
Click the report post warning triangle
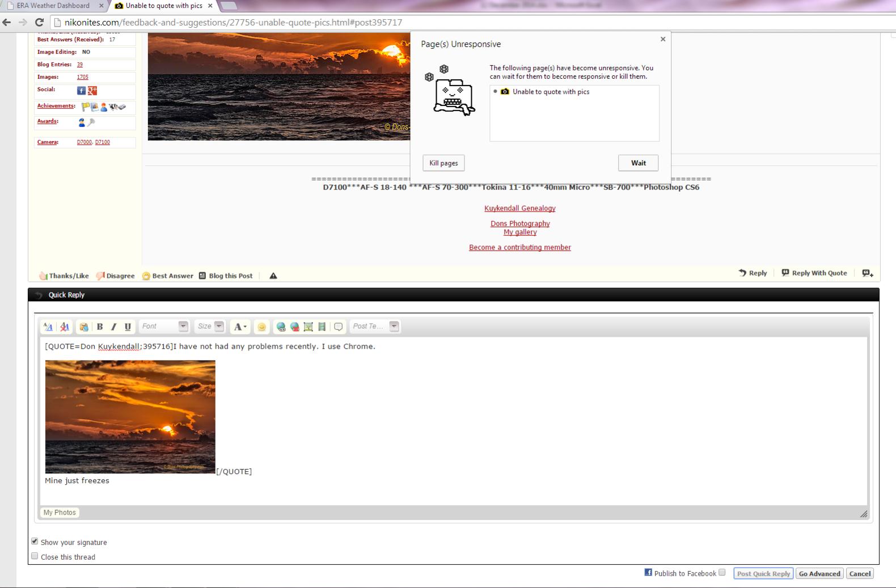(273, 276)
